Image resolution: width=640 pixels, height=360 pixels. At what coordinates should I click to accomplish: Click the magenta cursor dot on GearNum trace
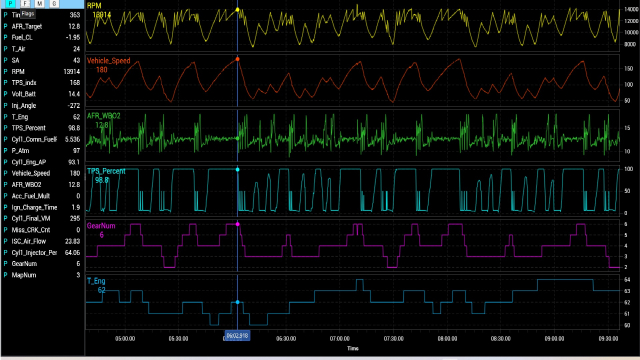point(238,224)
